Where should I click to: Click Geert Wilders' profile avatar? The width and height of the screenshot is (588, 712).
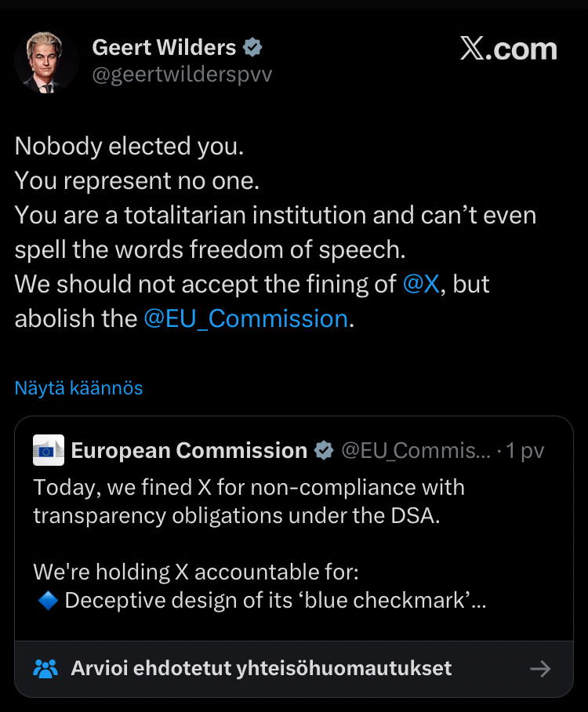pyautogui.click(x=46, y=62)
